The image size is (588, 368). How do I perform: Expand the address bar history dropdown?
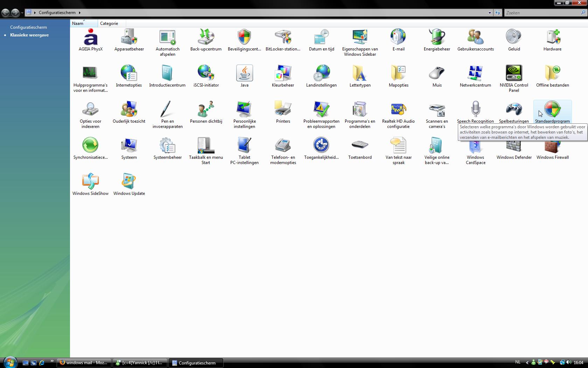pos(489,13)
